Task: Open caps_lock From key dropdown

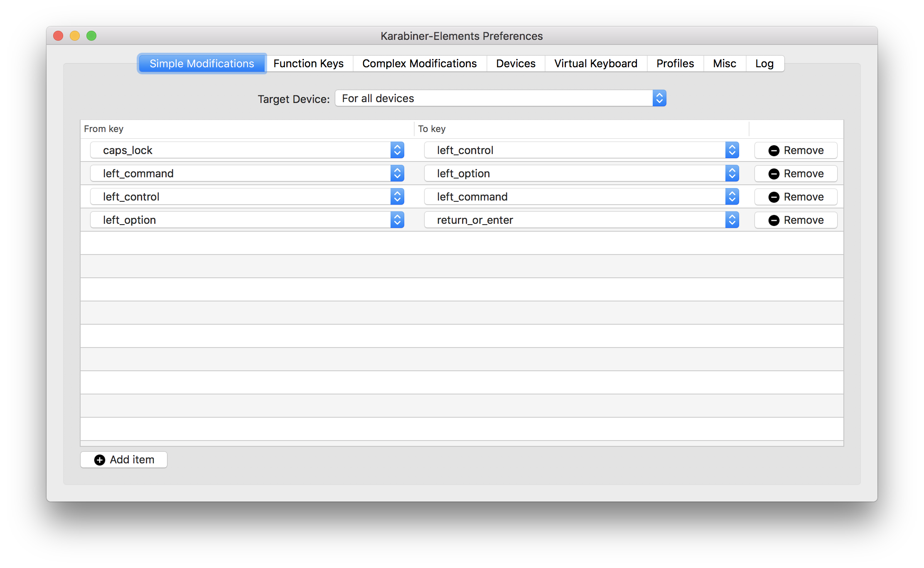Action: (247, 150)
